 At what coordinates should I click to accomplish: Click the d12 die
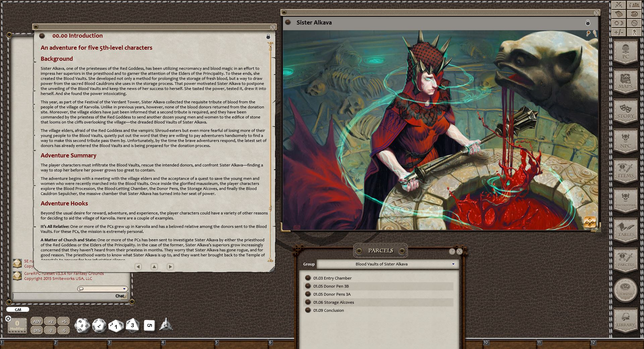[99, 326]
